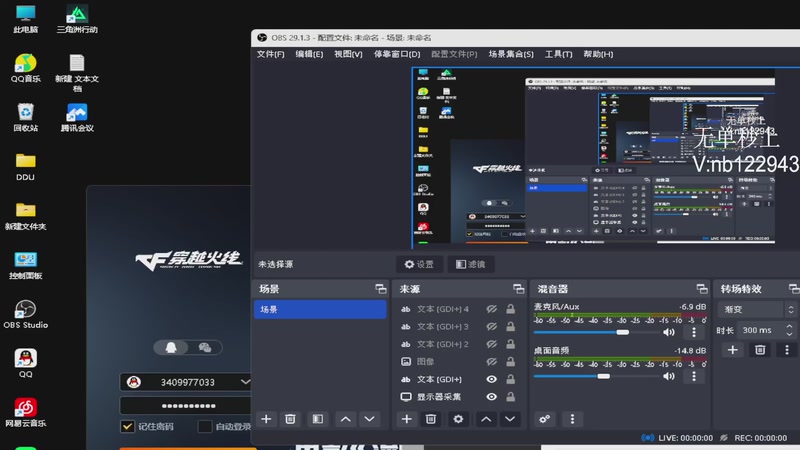This screenshot has height=450, width=800.
Task: Click the 设置 source properties button
Action: [419, 264]
